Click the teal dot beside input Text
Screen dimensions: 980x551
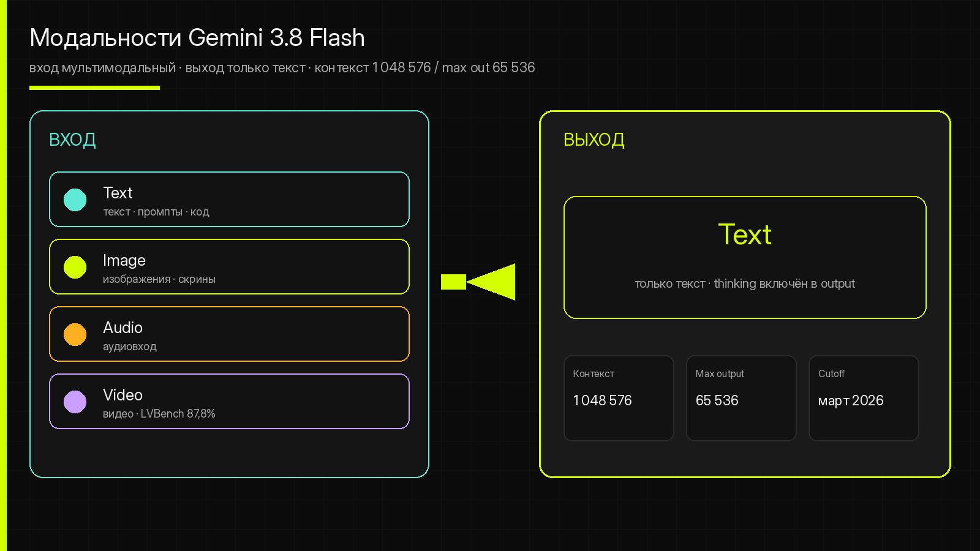(x=75, y=200)
